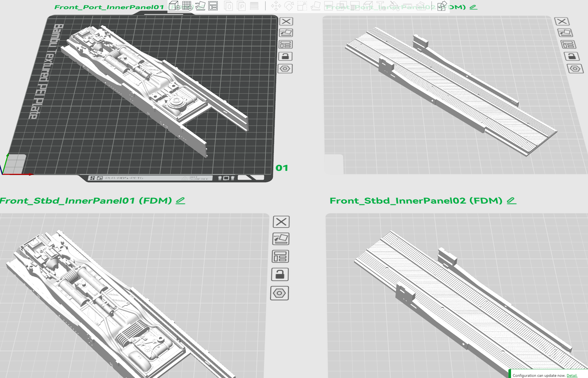This screenshot has height=378, width=588.
Task: Click the Variable layer height toolbar icon
Action: point(254,6)
